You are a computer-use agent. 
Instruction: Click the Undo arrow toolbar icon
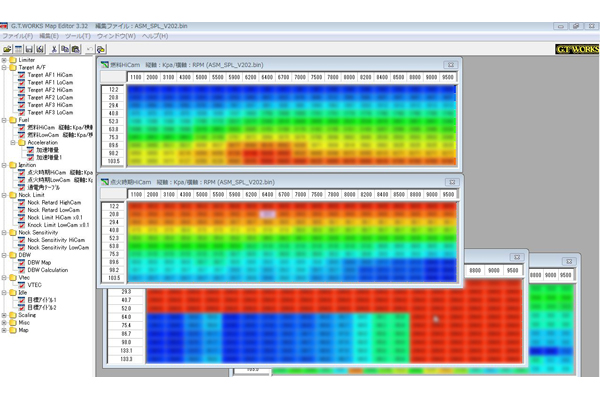[x=89, y=48]
